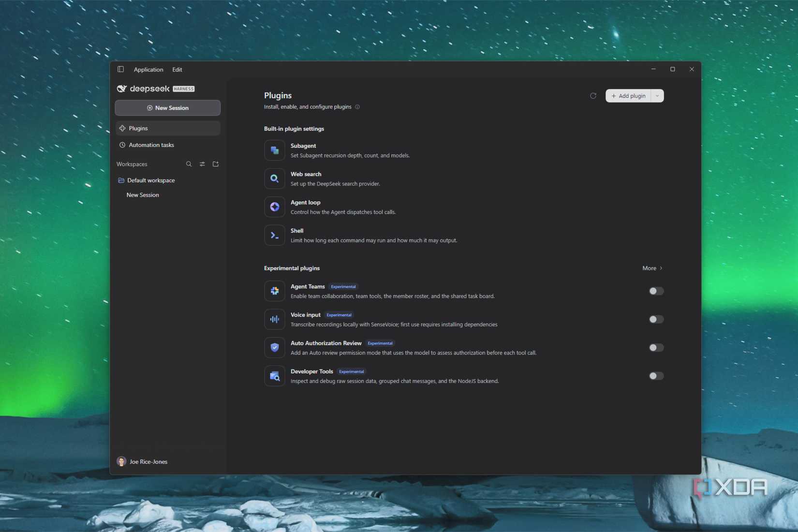Viewport: 798px width, 532px height.
Task: Click the Voice input waveform icon
Action: tap(274, 319)
